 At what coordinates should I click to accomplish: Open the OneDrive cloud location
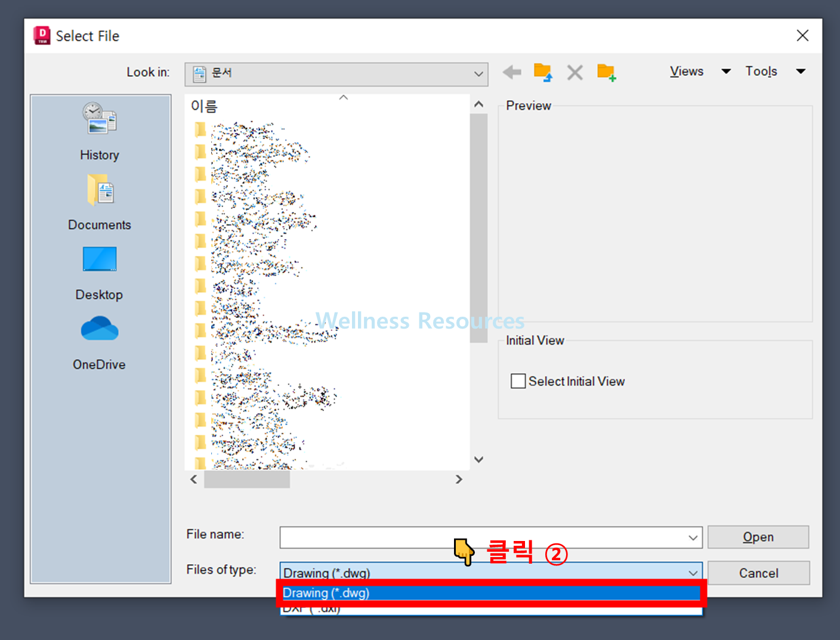[x=100, y=343]
